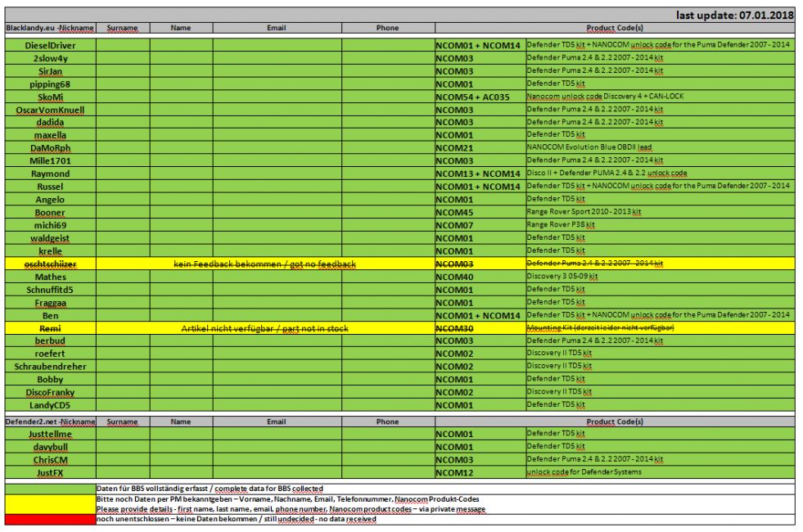Select the Angelo nickname cell
This screenshot has width=803, height=532.
click(50, 200)
